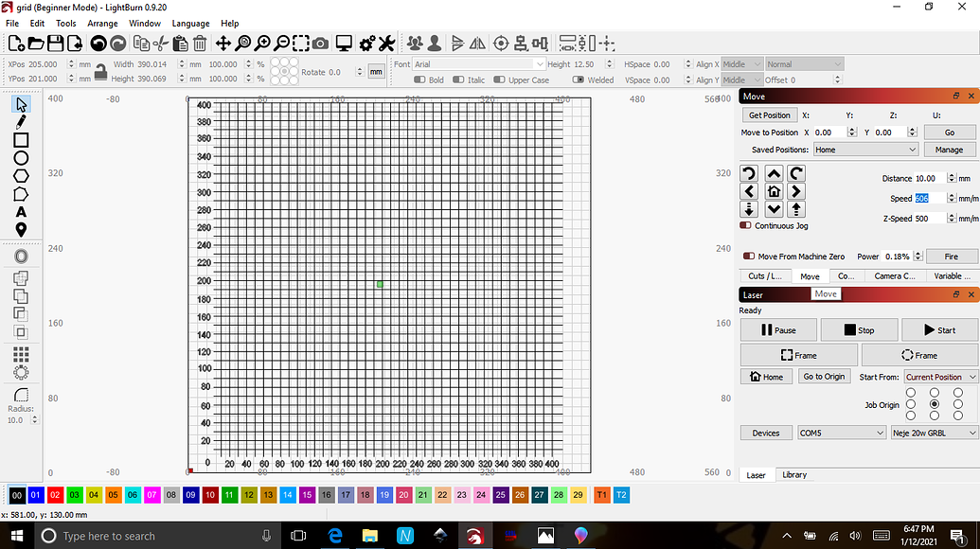Screen dimensions: 980x549
Task: Select the Polygon hexagon tool
Action: 21,176
